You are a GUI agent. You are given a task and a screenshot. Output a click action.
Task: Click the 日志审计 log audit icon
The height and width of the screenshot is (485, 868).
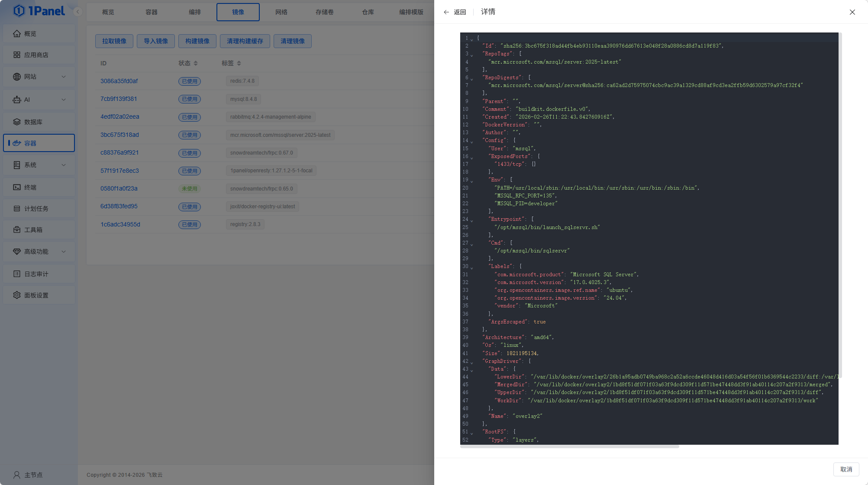point(17,274)
